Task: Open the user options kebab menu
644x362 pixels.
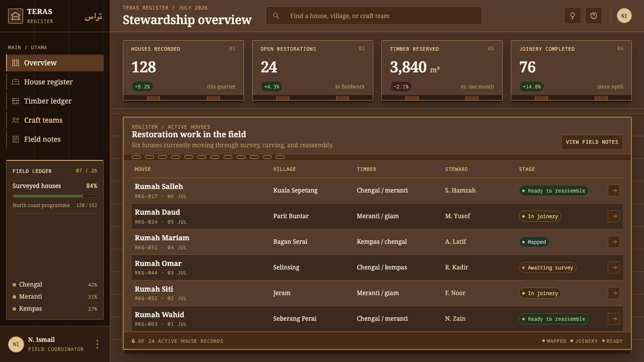Action: click(x=97, y=344)
